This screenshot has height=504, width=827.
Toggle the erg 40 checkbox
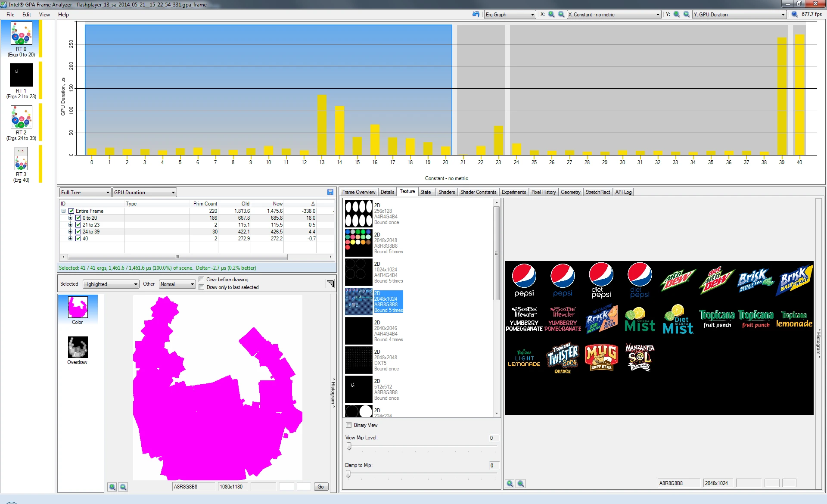(78, 239)
